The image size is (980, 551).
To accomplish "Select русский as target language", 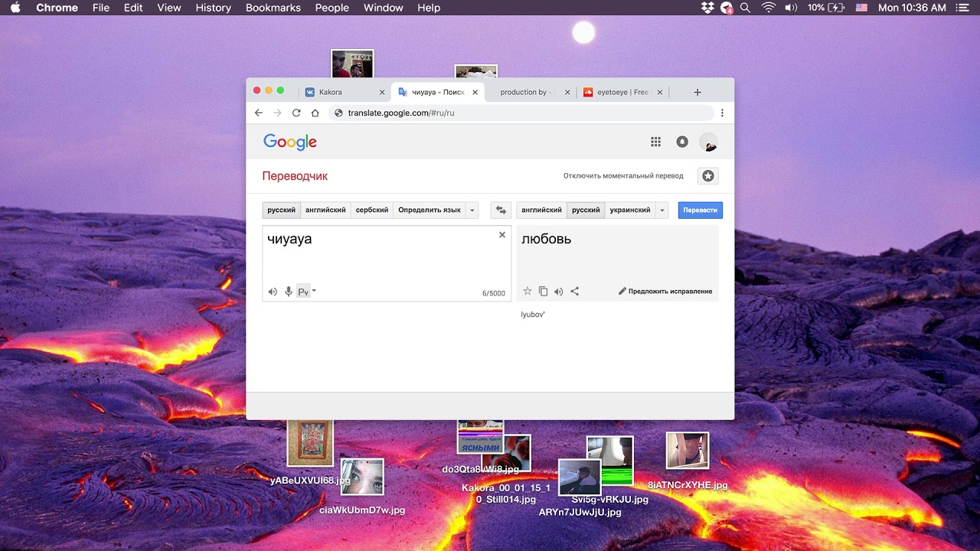I will [586, 210].
